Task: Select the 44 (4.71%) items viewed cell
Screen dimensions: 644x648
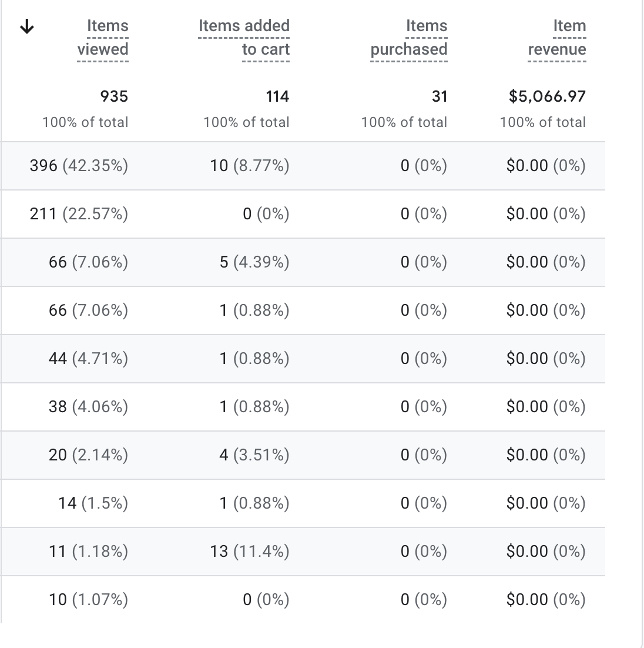Action: 88,359
